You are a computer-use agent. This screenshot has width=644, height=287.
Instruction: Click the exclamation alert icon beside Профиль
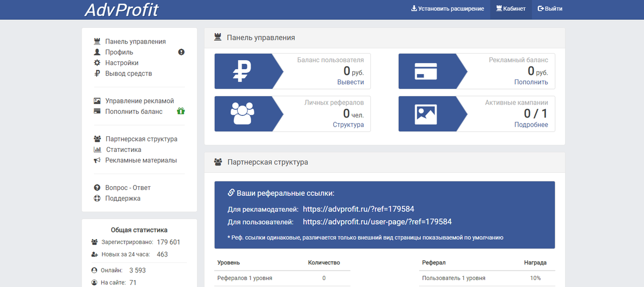coord(181,52)
